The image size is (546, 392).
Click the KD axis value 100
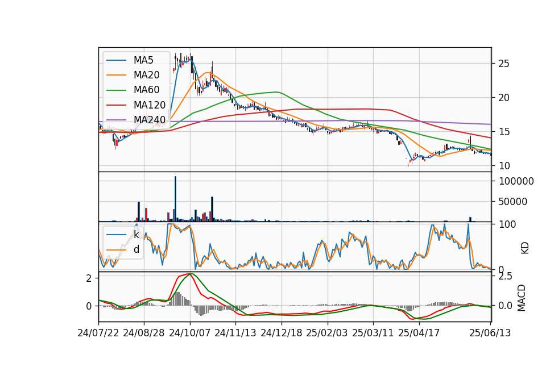tap(507, 224)
